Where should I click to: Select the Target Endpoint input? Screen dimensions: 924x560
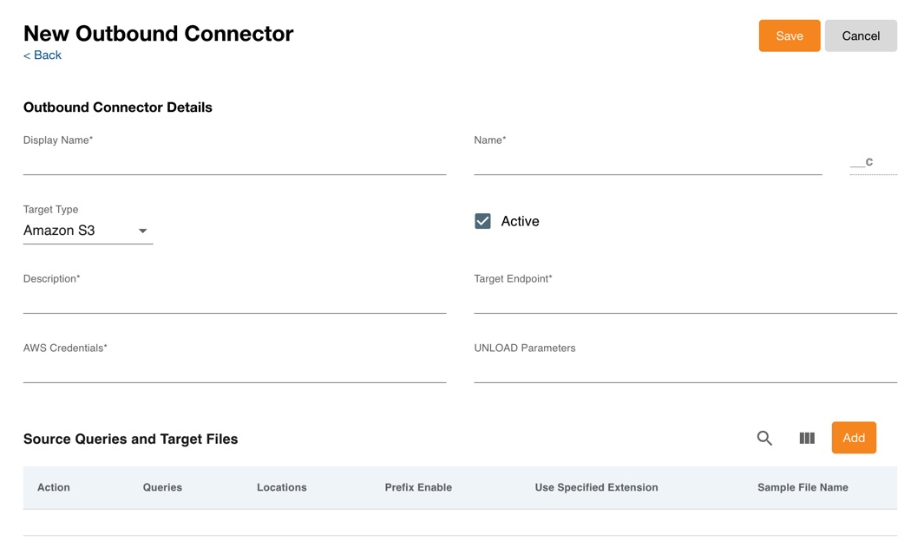coord(685,301)
